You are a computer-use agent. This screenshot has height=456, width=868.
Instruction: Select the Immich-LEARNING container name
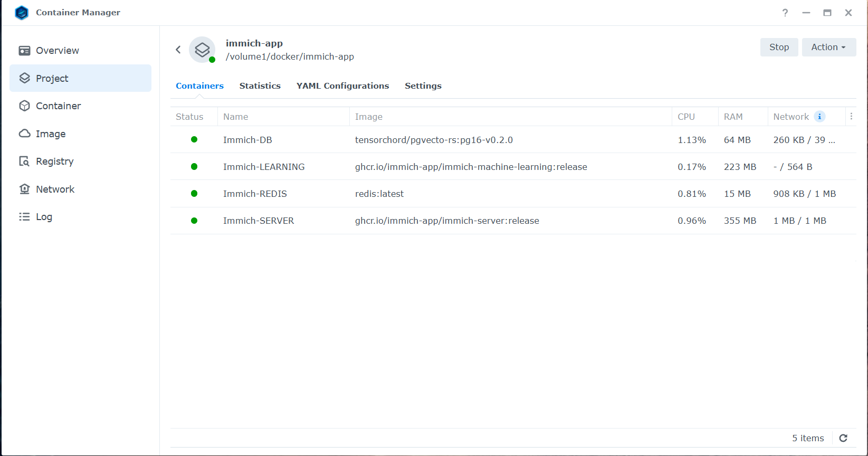coord(264,167)
